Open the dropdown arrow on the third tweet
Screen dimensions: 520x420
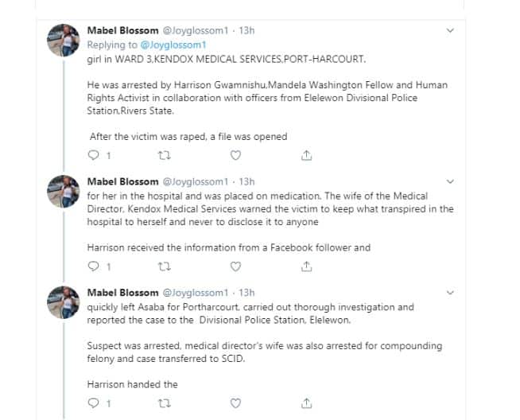click(x=449, y=293)
